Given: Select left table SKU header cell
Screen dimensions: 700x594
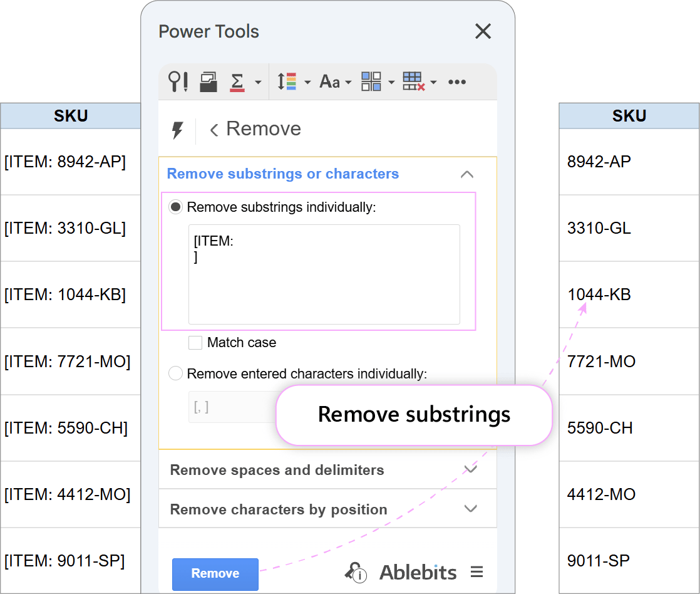Looking at the screenshot, I should click(71, 116).
